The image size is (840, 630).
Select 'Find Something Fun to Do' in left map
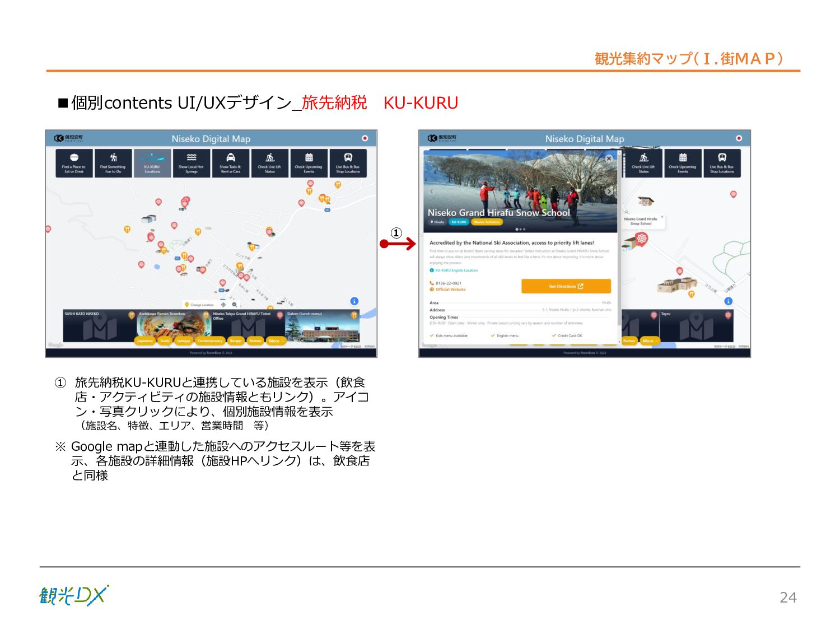tap(113, 163)
